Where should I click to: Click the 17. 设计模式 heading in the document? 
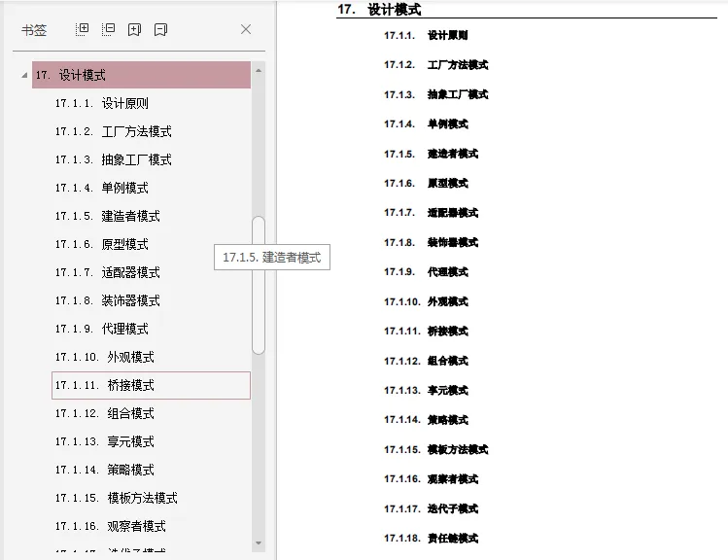click(379, 10)
